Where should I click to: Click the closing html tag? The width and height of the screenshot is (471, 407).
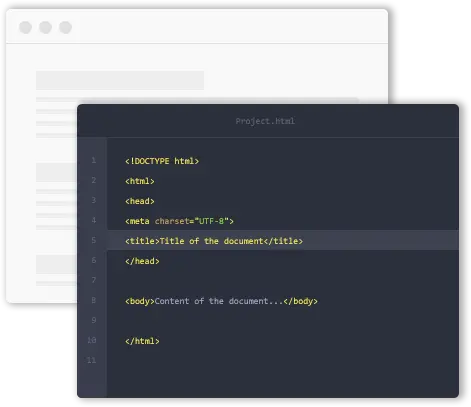click(x=142, y=341)
